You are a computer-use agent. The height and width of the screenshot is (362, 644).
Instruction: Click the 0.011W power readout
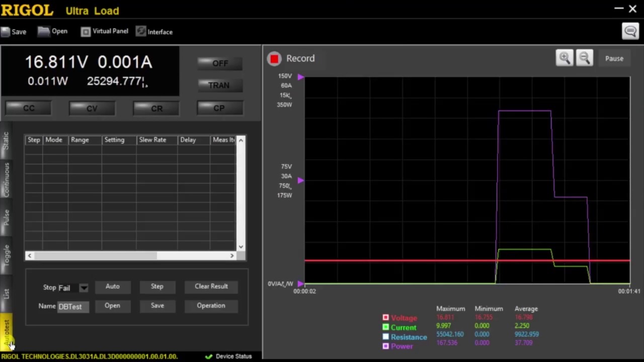click(48, 81)
